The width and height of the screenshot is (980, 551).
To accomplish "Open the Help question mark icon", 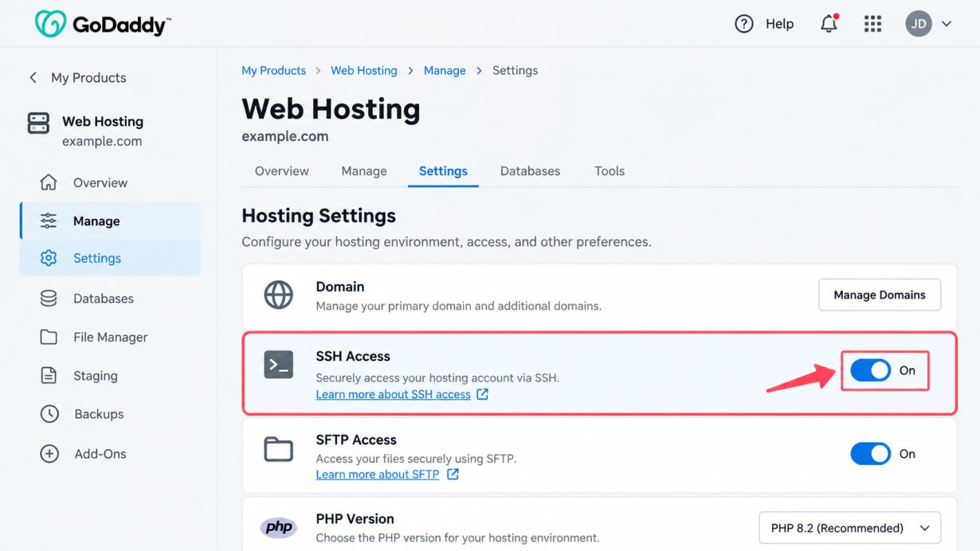I will point(743,24).
